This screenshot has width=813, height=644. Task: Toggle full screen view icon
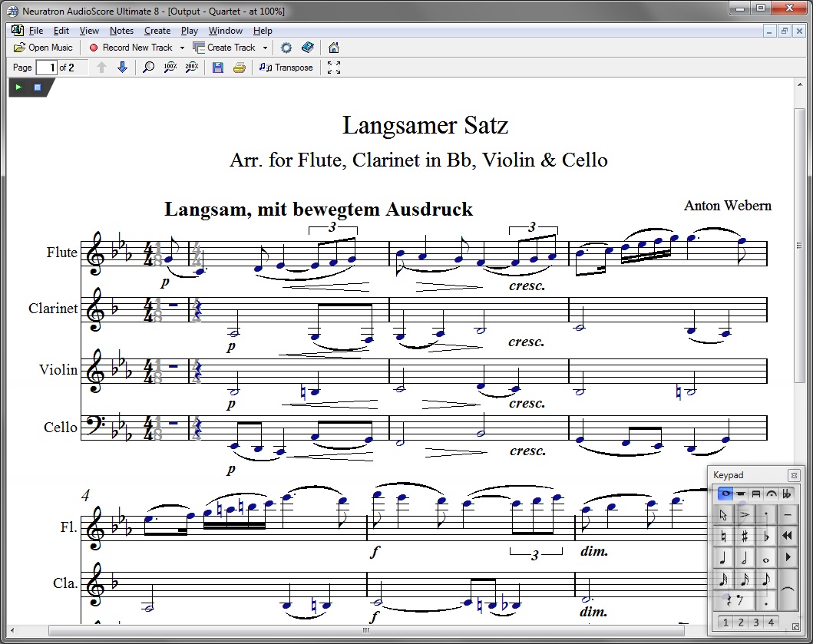(x=334, y=68)
